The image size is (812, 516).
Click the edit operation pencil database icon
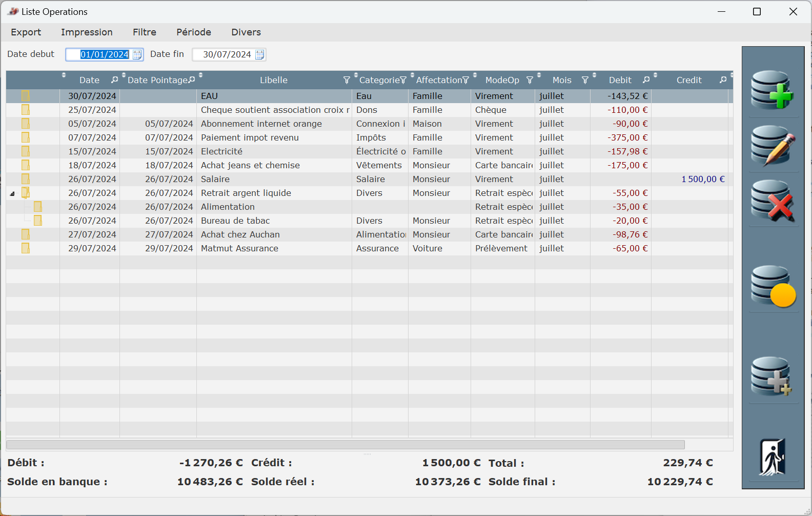[x=773, y=146]
